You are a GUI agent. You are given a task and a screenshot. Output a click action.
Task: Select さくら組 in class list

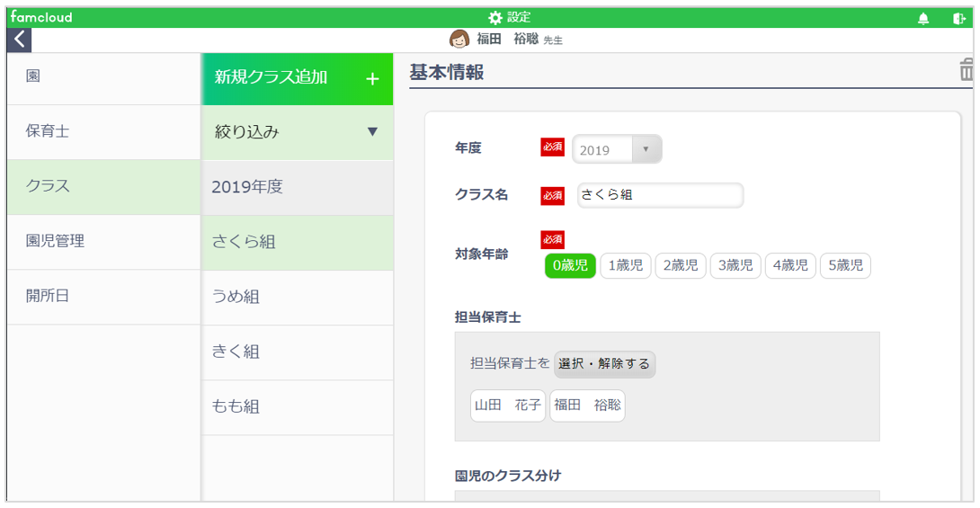click(298, 243)
